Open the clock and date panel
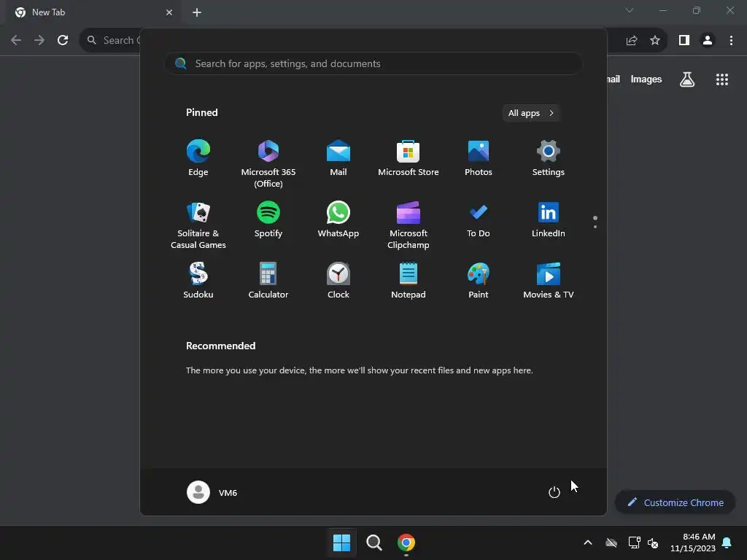747x560 pixels. pos(693,542)
